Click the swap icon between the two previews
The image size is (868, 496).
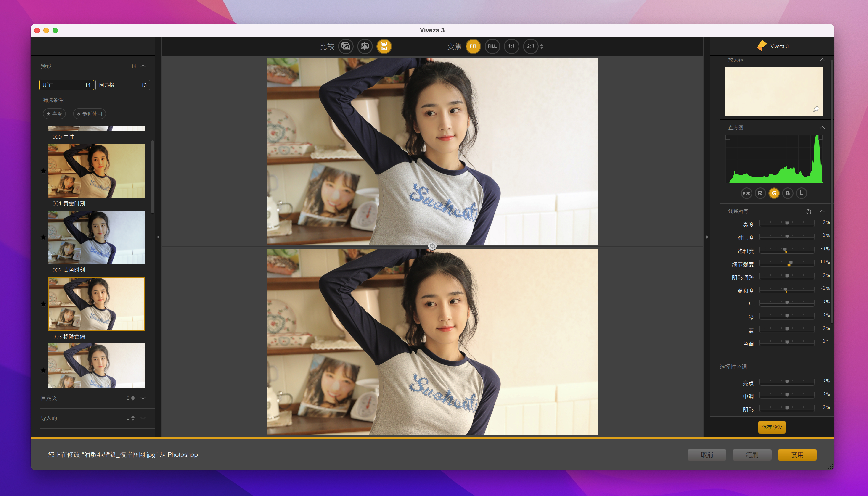coord(432,246)
